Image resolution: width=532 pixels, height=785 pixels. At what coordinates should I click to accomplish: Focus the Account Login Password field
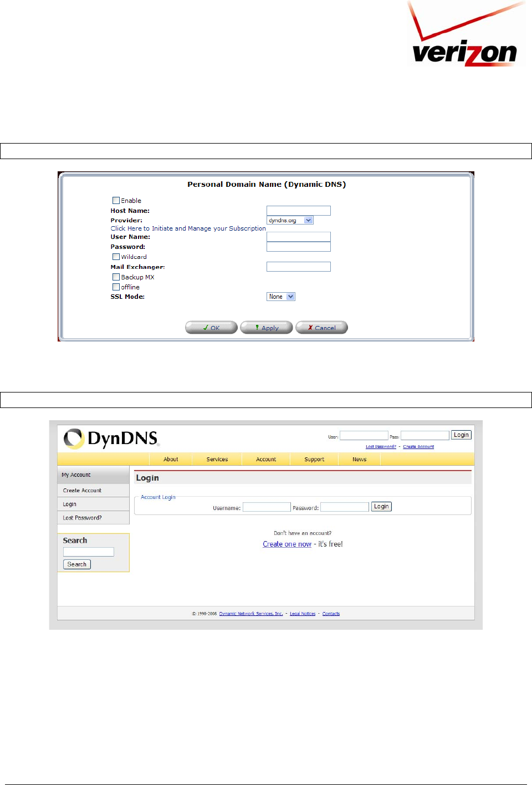pos(345,507)
